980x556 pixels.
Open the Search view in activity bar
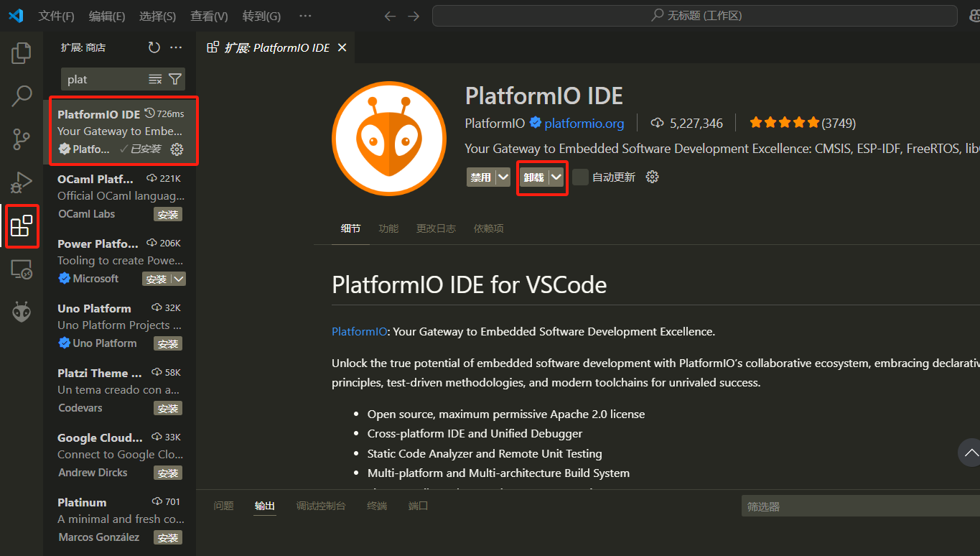[22, 96]
